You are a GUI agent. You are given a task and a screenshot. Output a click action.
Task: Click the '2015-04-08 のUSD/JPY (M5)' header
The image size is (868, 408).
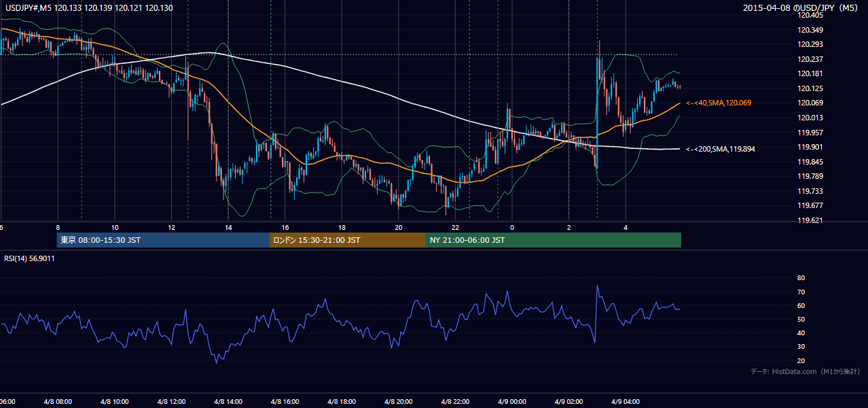click(x=801, y=8)
